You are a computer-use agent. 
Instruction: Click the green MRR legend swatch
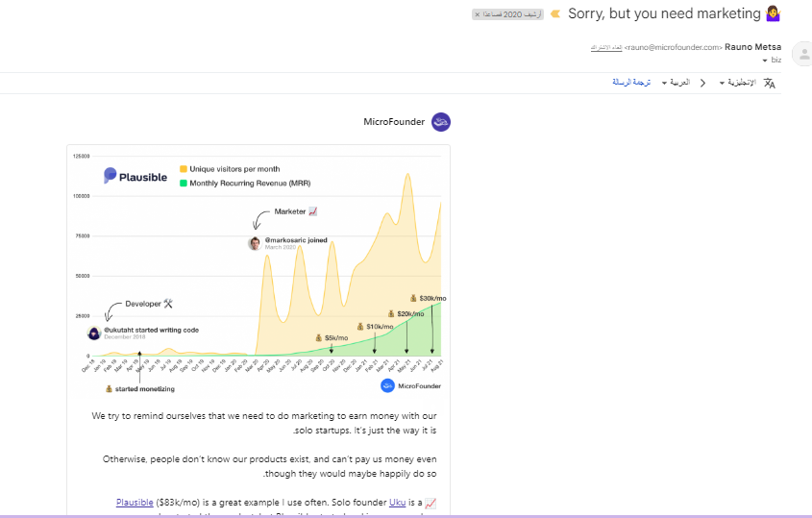click(x=183, y=183)
